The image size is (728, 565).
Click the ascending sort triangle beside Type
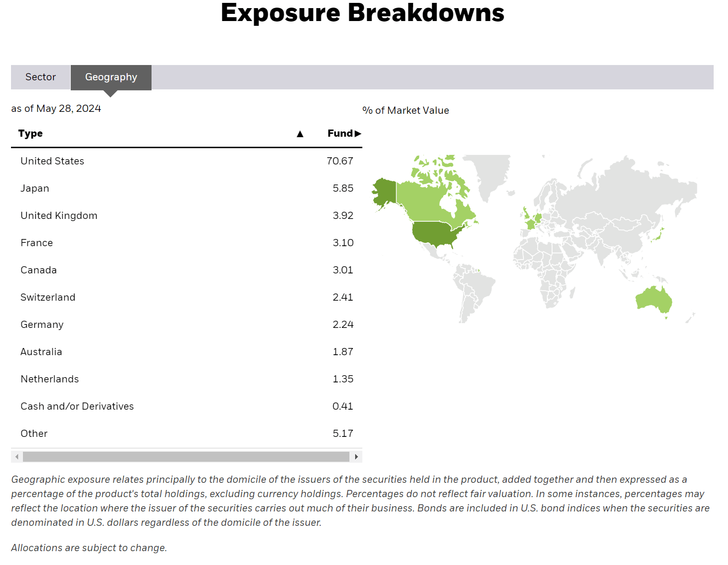300,134
